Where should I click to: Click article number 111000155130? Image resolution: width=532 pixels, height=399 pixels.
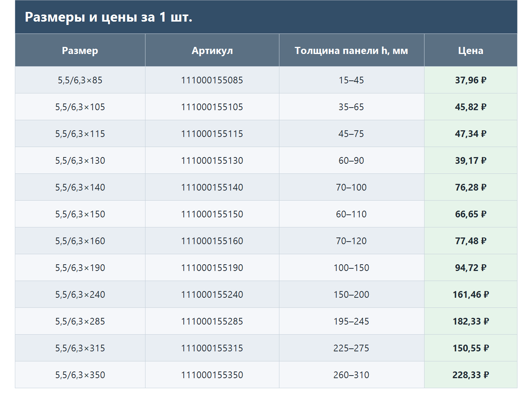point(212,160)
